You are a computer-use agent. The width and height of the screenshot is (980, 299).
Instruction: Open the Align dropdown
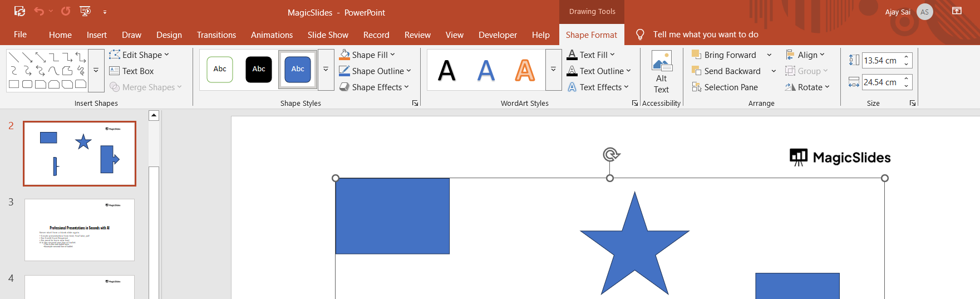click(x=805, y=55)
